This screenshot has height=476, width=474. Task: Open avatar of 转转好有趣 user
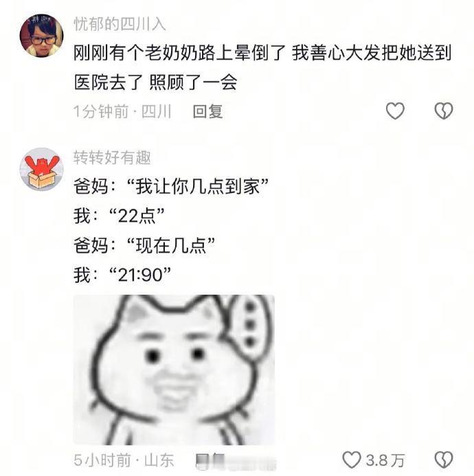tap(41, 170)
